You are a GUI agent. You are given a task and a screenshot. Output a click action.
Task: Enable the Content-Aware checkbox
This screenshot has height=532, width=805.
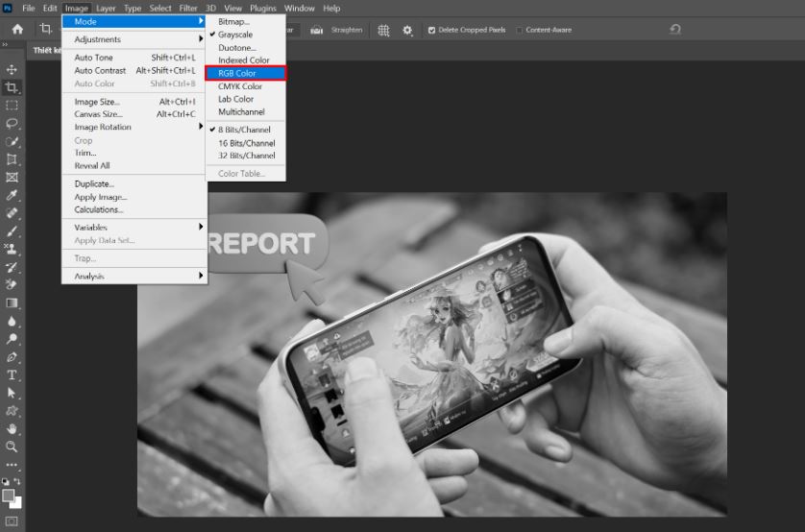(x=520, y=30)
